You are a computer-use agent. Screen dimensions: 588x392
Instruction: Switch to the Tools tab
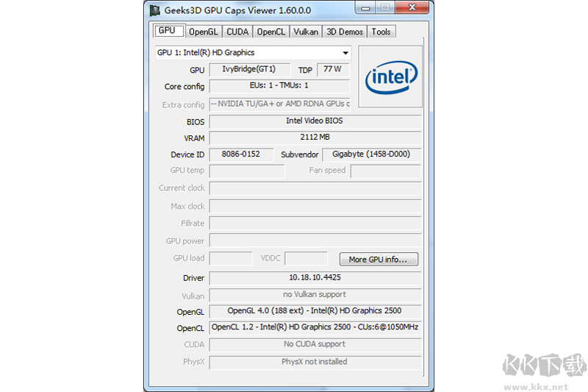tap(381, 32)
